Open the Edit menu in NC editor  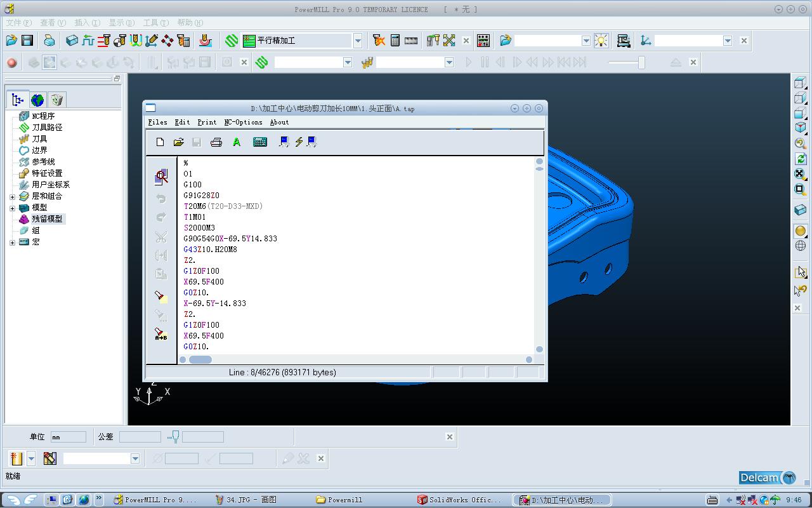click(x=182, y=122)
